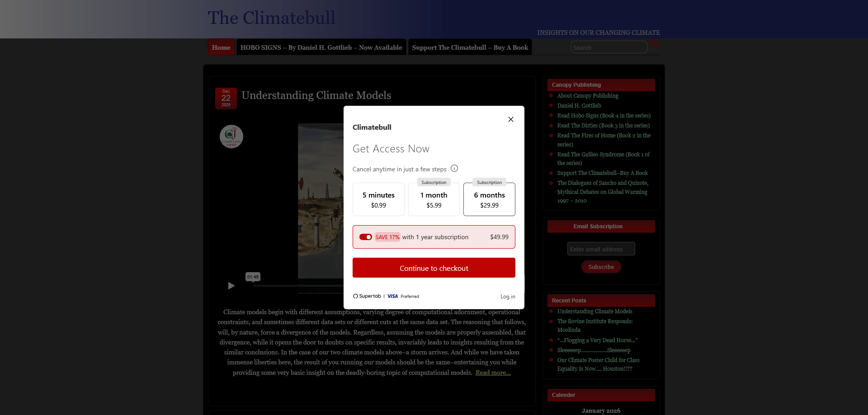Close the Get Access Now dialog
868x415 pixels.
pos(511,119)
